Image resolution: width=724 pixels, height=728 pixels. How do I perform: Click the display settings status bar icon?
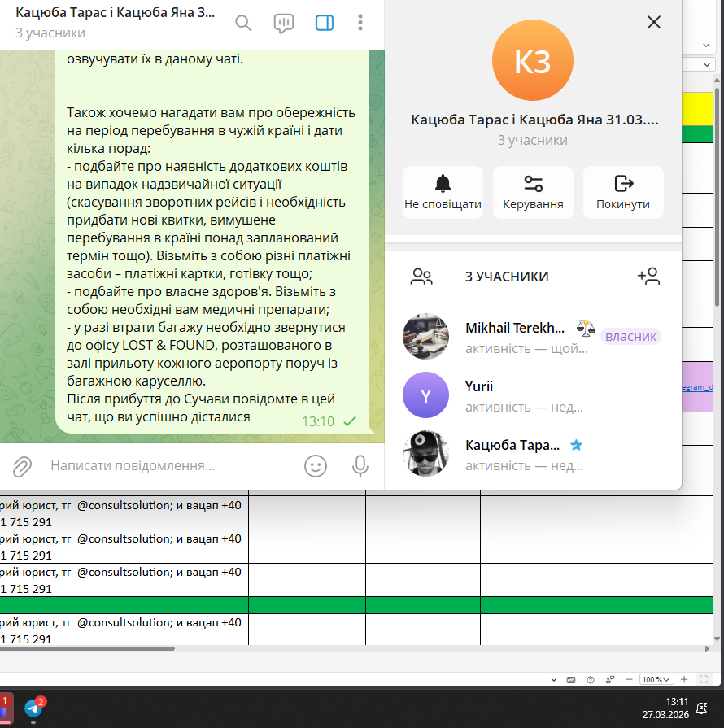coord(610,680)
